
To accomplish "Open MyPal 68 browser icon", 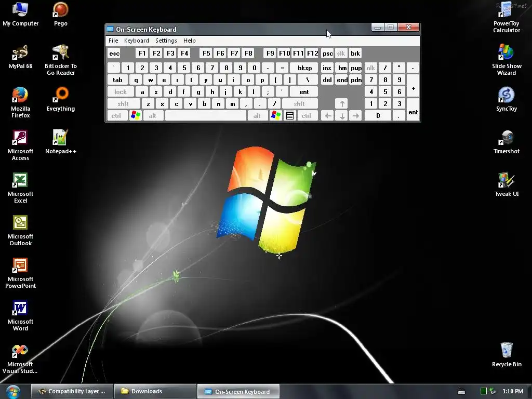I will point(20,57).
